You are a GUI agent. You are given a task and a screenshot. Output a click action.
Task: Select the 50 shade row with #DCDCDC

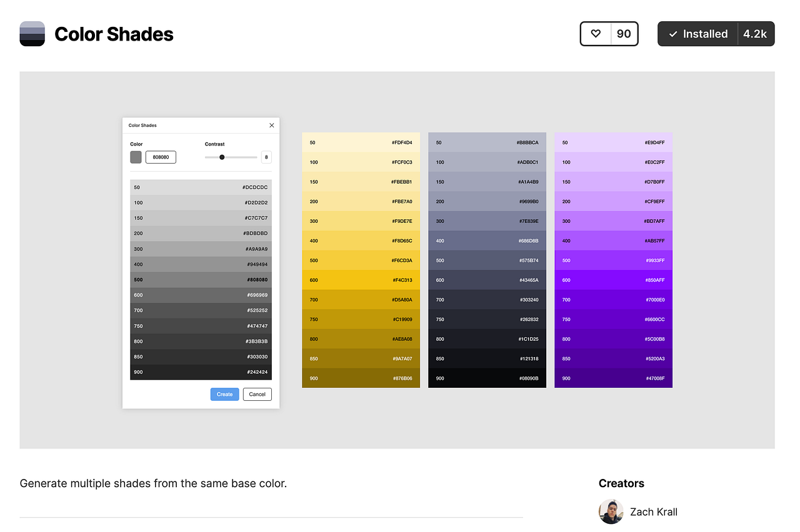200,187
